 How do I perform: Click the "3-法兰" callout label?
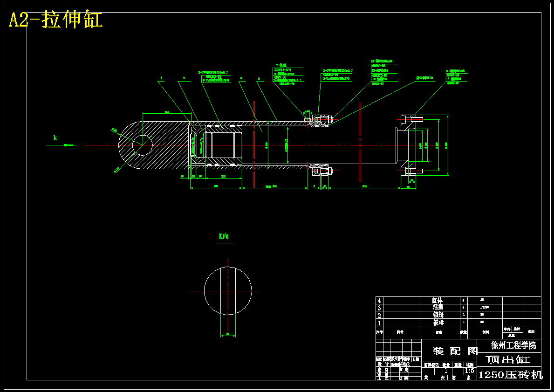point(281,65)
